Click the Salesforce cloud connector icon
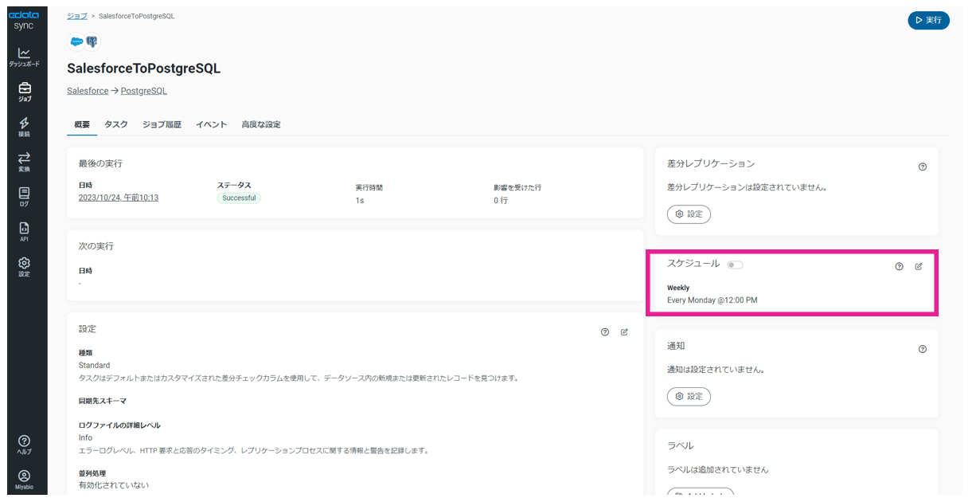Screen dimensions: 980x502 coord(77,41)
